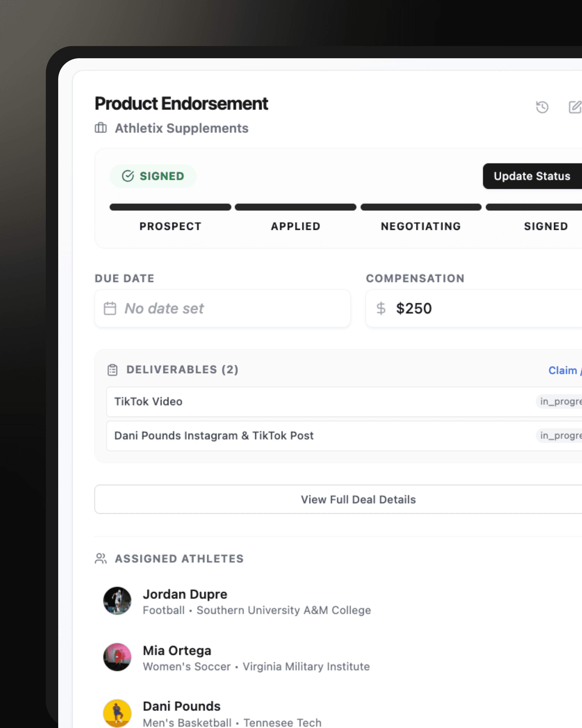Click the No date set field

pos(223,308)
